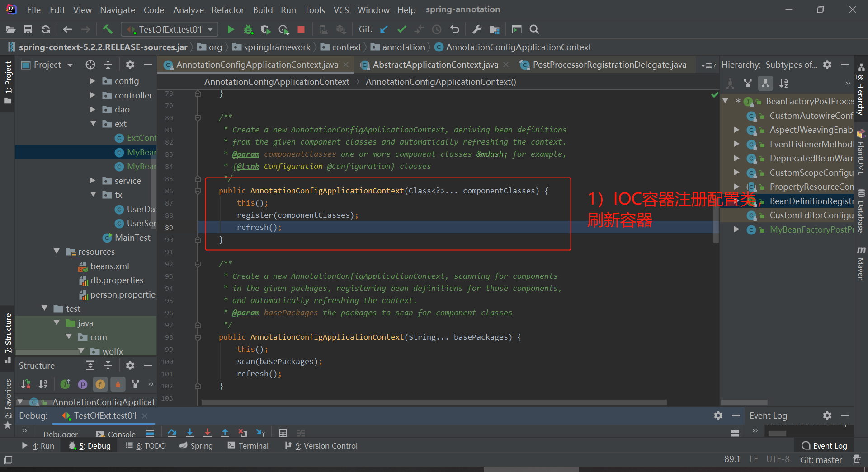This screenshot has height=472, width=868.
Task: Open Terminal tool window
Action: click(248, 446)
